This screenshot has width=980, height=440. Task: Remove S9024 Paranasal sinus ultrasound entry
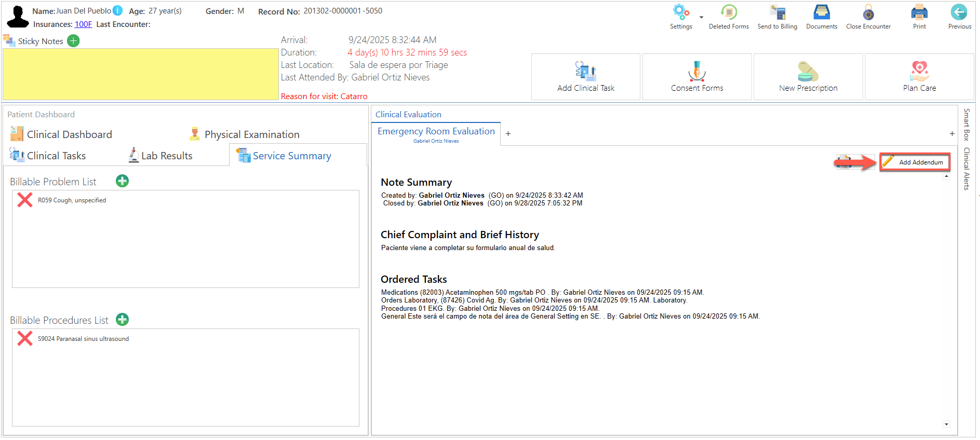point(24,338)
